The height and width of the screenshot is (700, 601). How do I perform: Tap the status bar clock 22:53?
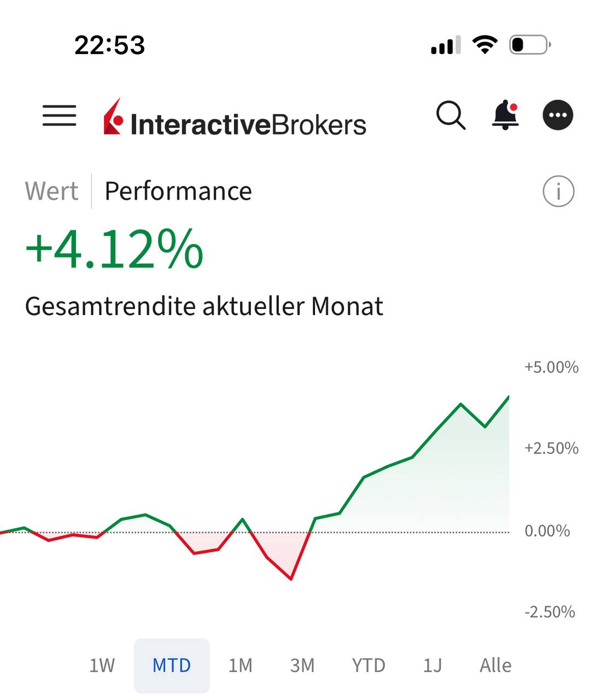(110, 45)
